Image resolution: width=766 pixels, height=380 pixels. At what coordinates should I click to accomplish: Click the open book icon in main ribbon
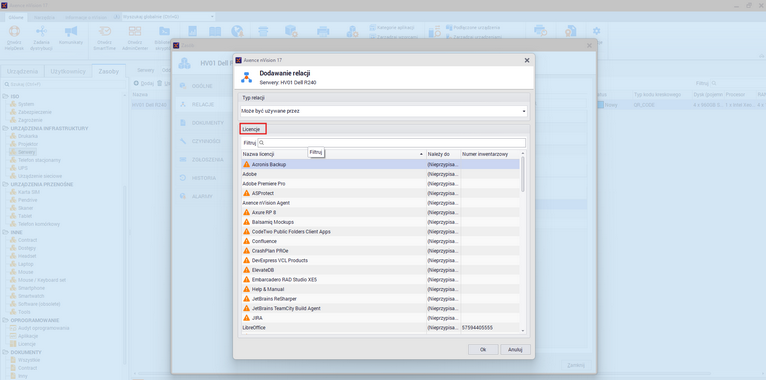click(x=215, y=31)
